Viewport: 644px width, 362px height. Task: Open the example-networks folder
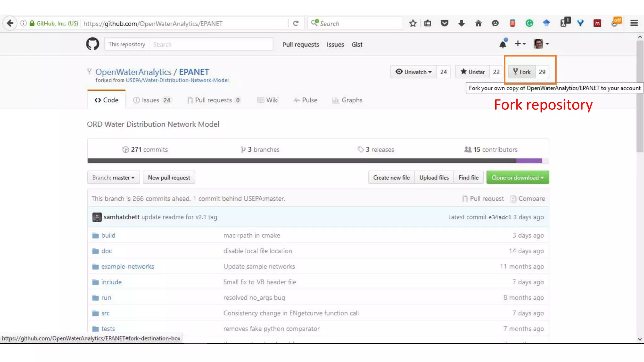point(128,266)
